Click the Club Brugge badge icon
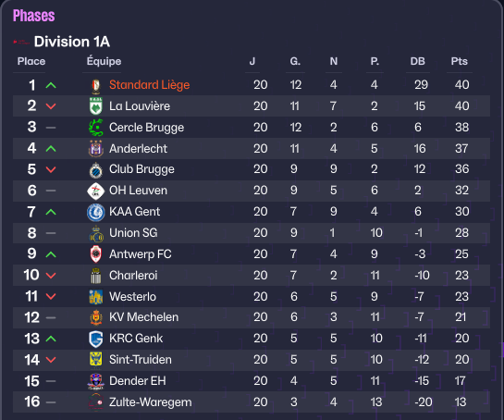The image size is (504, 420). click(96, 170)
